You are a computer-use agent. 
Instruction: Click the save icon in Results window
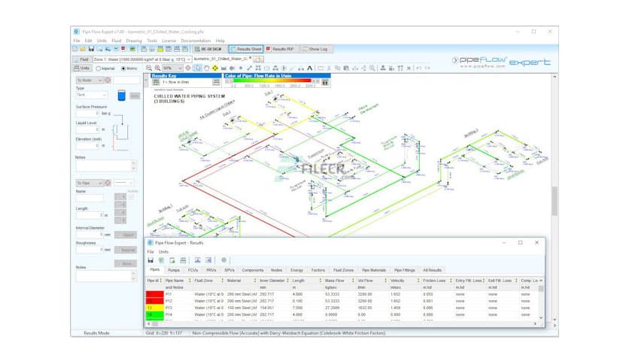(x=150, y=259)
